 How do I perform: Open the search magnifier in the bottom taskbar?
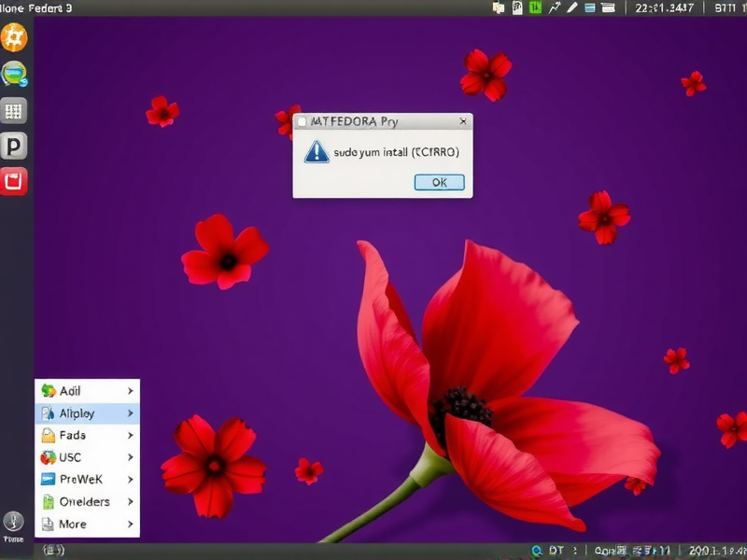(x=537, y=551)
